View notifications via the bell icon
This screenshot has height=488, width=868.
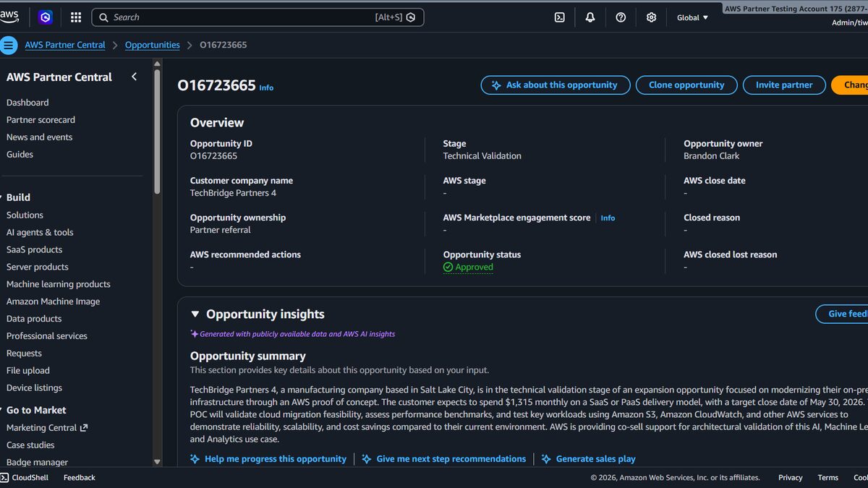point(590,17)
